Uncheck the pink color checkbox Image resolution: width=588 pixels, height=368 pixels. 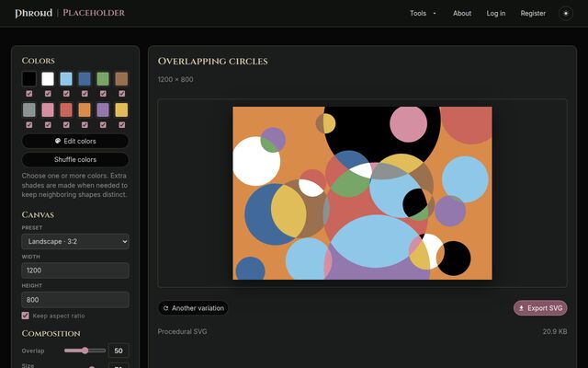48,125
